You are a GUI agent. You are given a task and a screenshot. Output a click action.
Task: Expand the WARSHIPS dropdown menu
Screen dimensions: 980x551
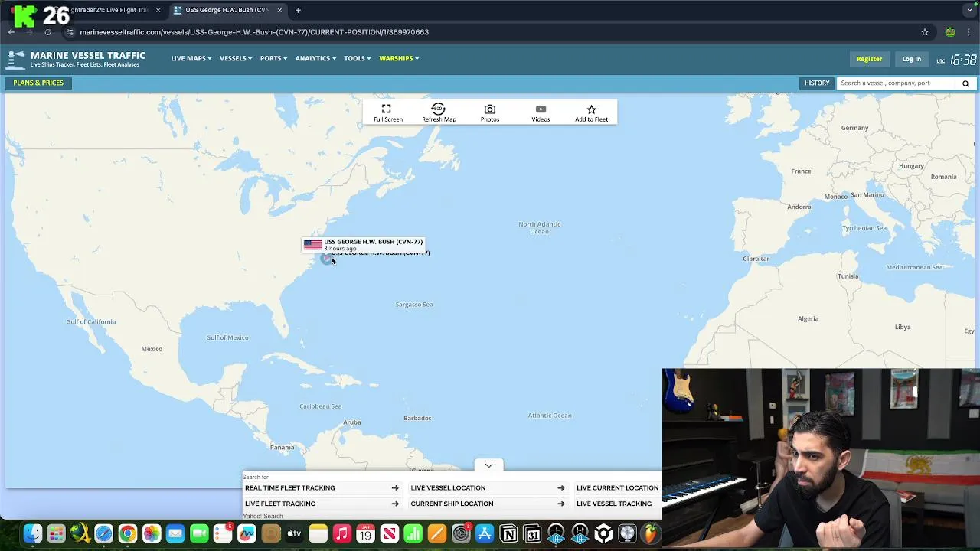(x=399, y=58)
